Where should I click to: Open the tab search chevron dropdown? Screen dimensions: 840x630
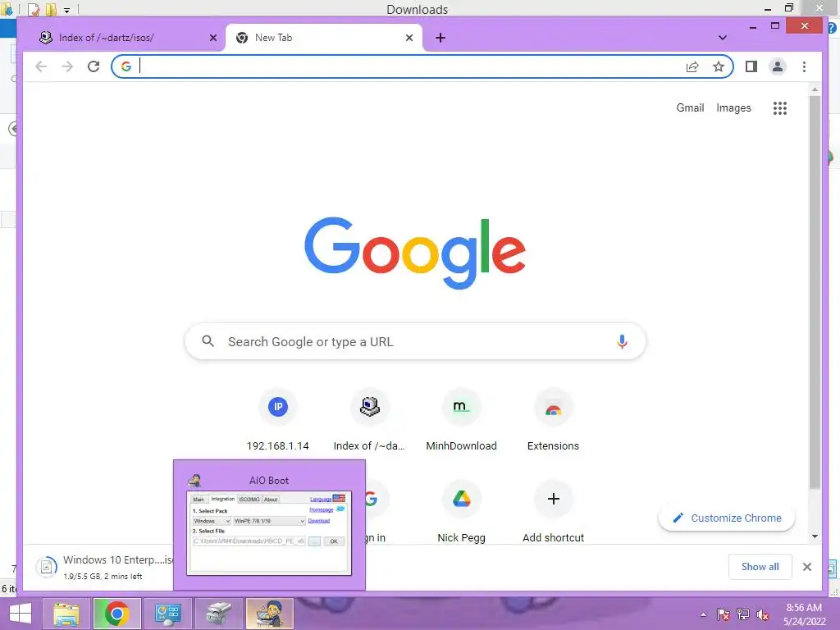(x=722, y=38)
